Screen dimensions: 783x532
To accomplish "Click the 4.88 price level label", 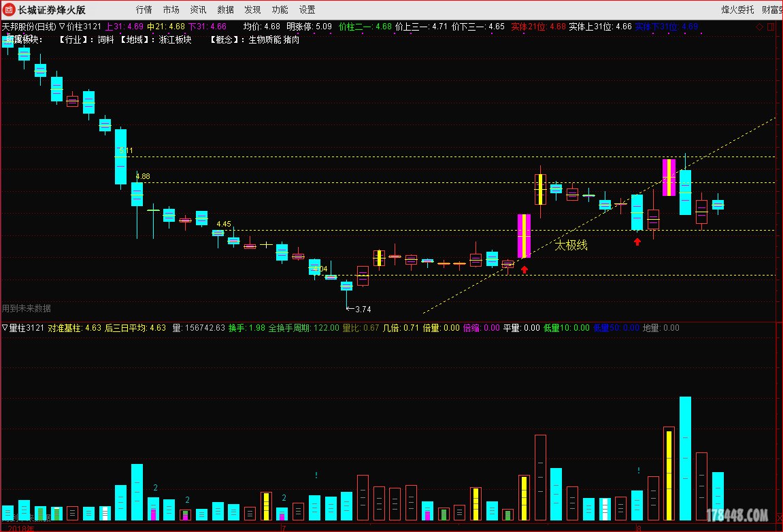I will point(143,176).
